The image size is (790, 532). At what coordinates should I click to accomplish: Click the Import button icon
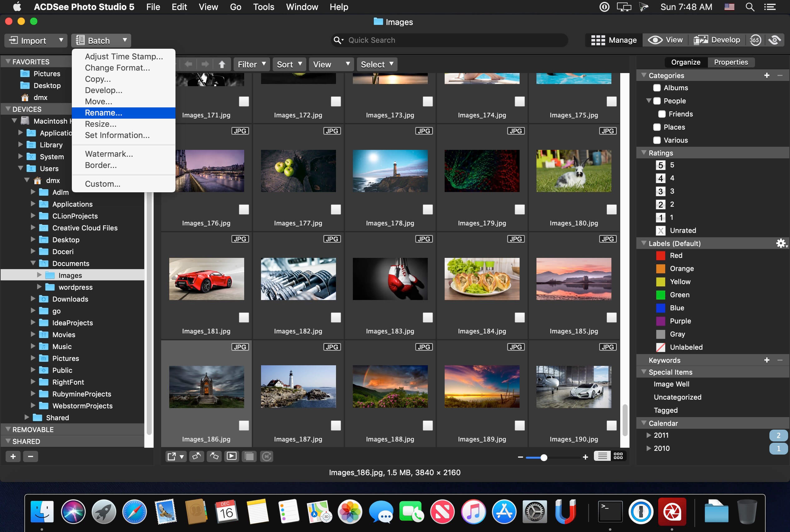click(x=13, y=40)
